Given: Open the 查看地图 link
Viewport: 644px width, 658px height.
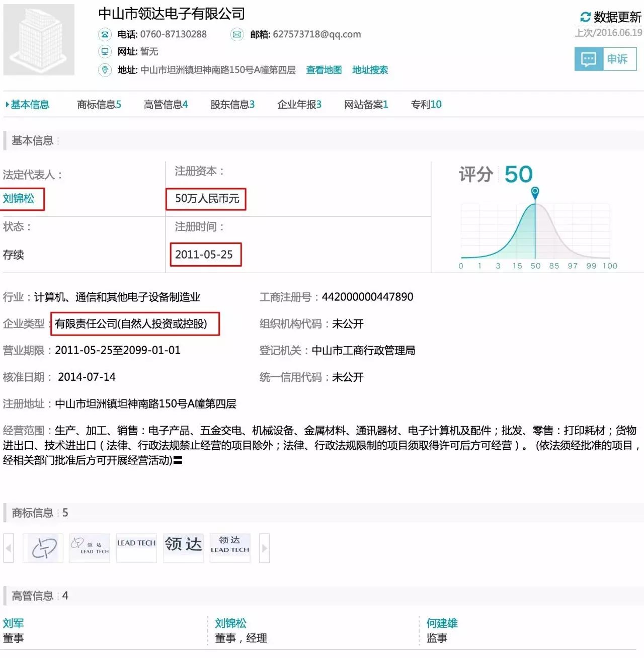Looking at the screenshot, I should point(323,70).
